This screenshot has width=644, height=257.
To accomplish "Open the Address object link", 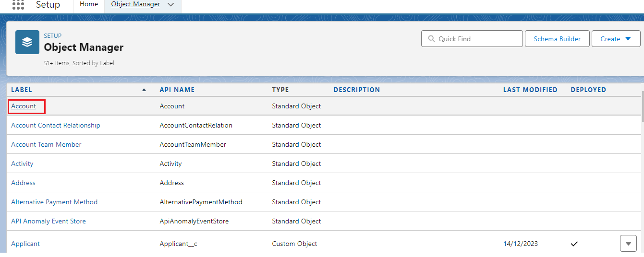I will coord(23,183).
